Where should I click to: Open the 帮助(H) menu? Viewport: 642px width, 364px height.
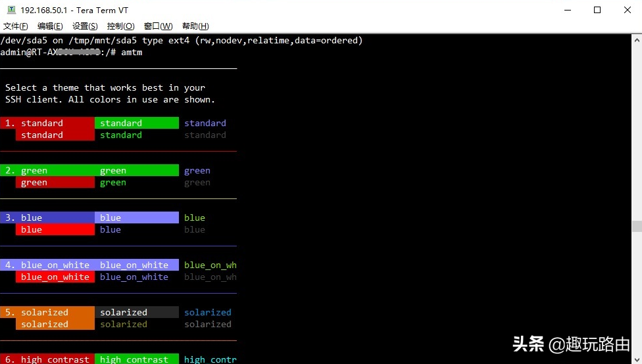point(195,26)
